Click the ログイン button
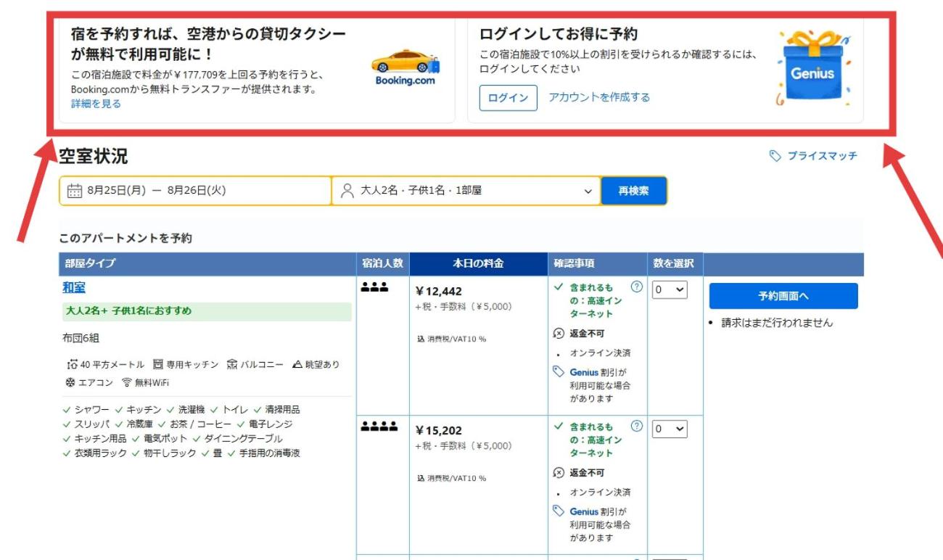The width and height of the screenshot is (943, 560). (508, 98)
